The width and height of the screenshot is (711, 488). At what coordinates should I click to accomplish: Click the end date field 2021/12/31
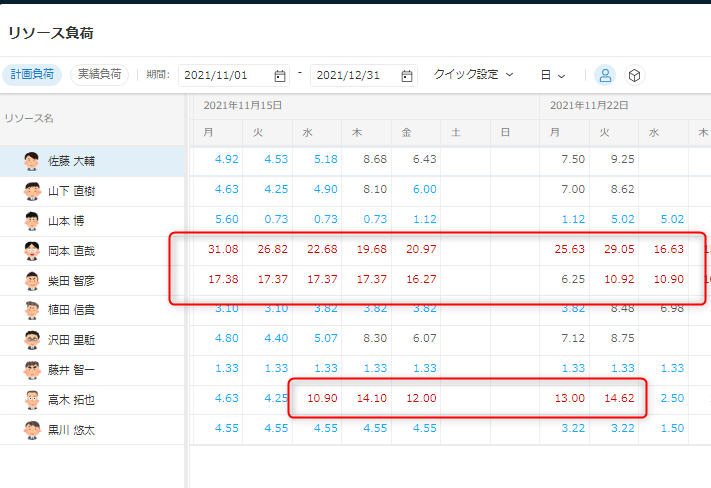(x=354, y=76)
